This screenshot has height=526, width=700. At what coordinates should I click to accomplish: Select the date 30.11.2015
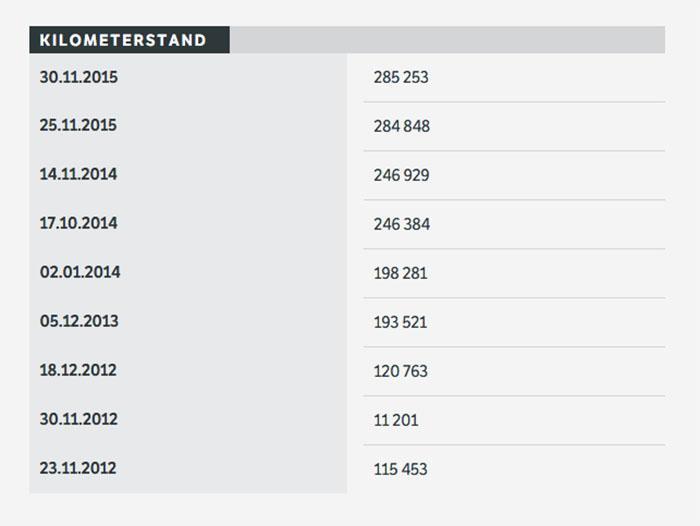pos(78,76)
